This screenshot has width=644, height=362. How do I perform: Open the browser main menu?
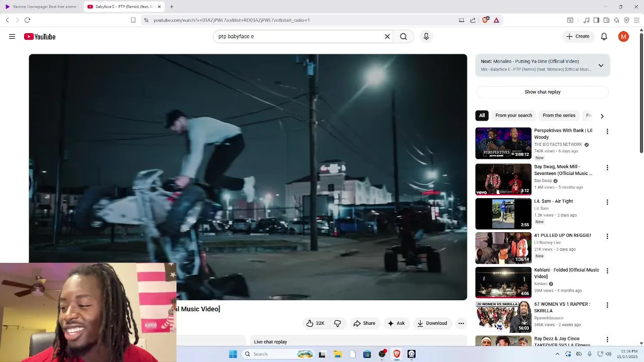(636, 20)
